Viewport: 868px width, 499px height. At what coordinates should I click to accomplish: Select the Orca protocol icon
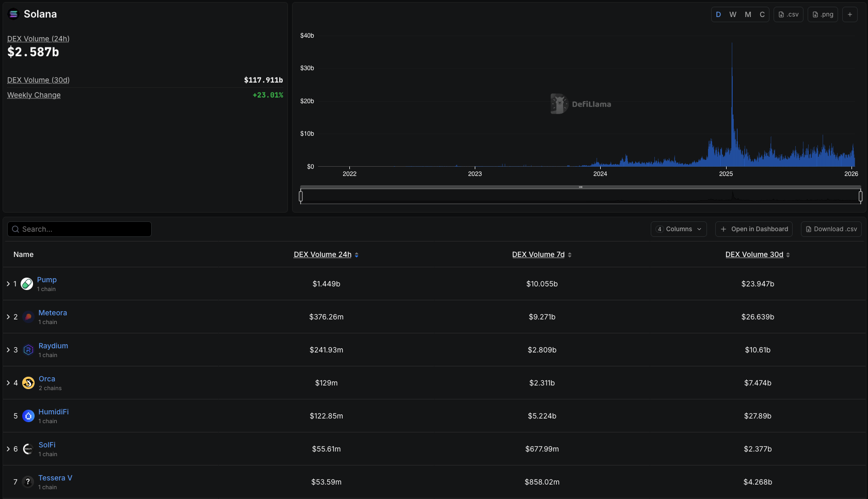(28, 382)
